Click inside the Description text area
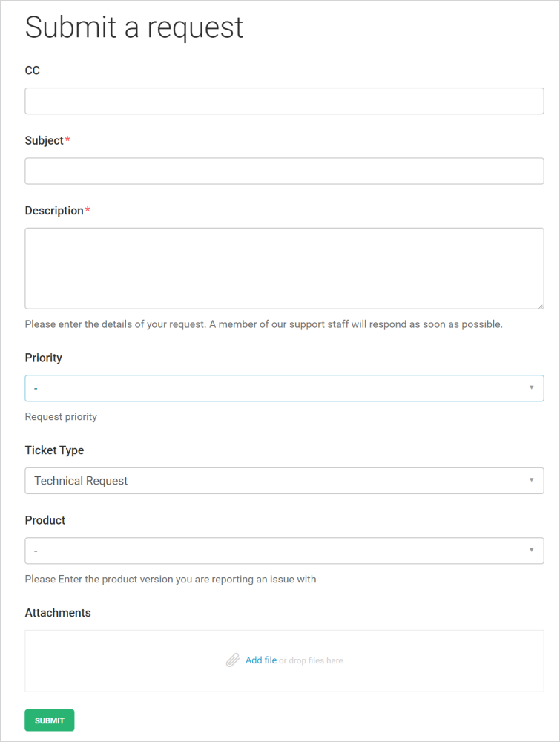 [284, 267]
